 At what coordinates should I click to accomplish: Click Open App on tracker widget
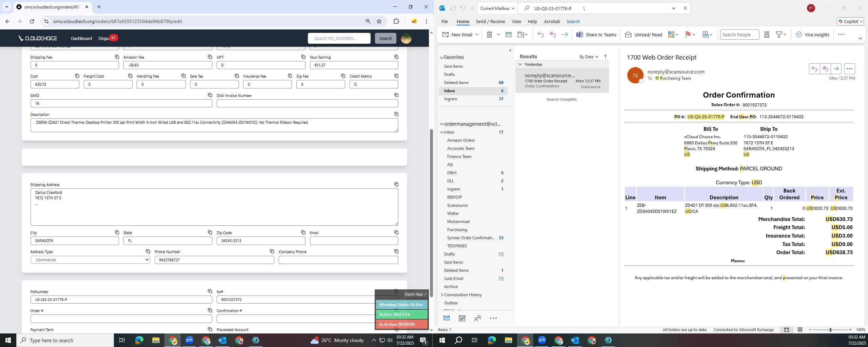pyautogui.click(x=416, y=294)
